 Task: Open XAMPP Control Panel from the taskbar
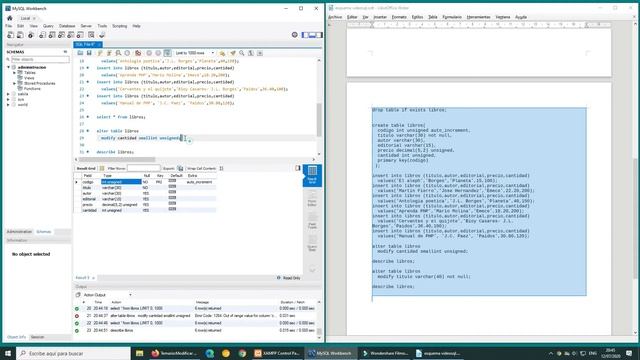click(x=277, y=353)
